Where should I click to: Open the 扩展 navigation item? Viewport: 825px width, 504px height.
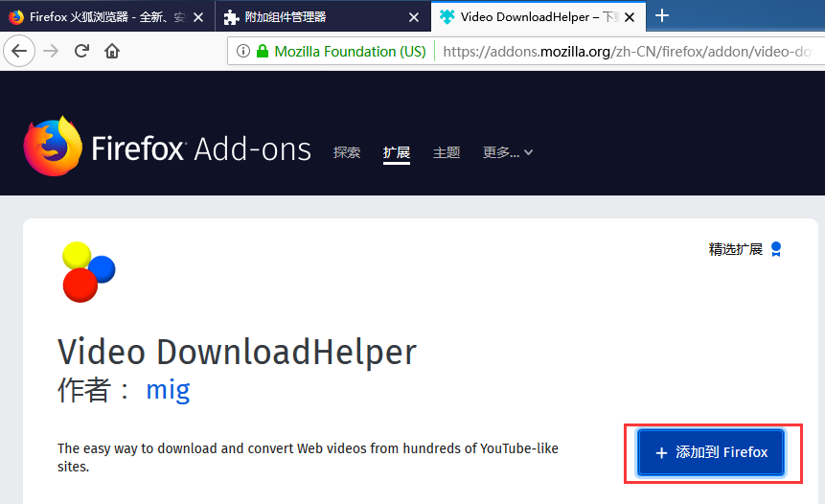point(397,152)
